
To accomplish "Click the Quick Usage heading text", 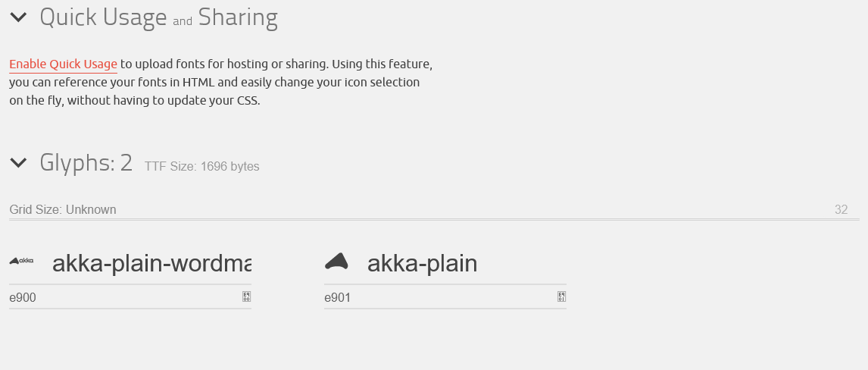I will tap(103, 17).
